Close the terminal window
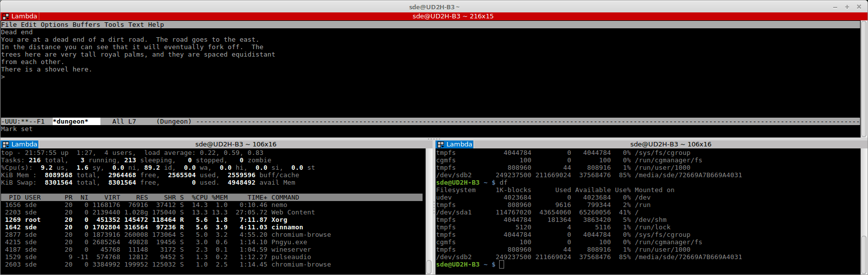The width and height of the screenshot is (868, 275). 859,7
